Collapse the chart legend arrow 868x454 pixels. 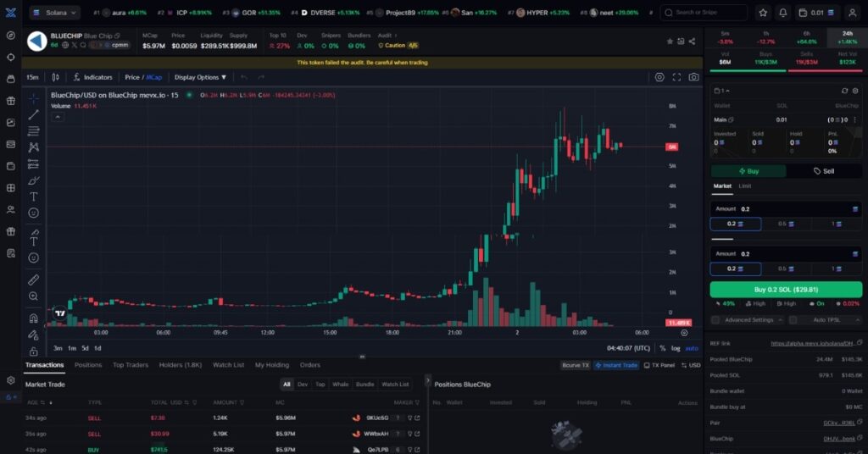58,117
